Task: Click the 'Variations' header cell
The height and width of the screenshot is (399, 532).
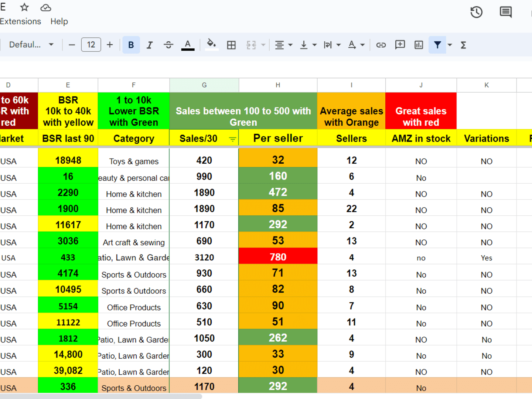Action: click(x=487, y=138)
